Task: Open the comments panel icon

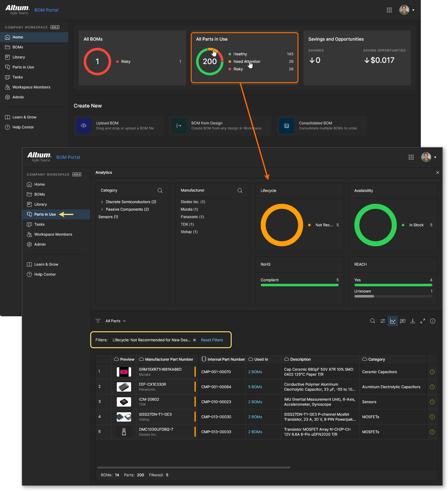Action: pos(403,321)
